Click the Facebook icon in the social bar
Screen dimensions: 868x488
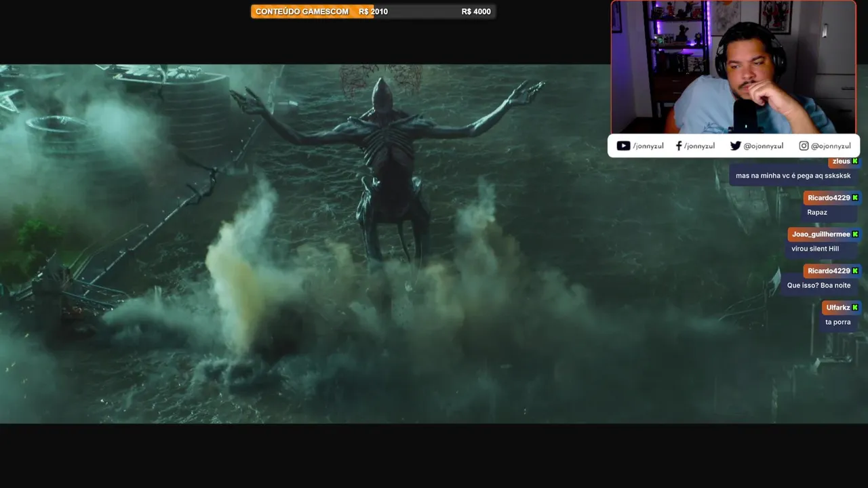click(x=679, y=146)
